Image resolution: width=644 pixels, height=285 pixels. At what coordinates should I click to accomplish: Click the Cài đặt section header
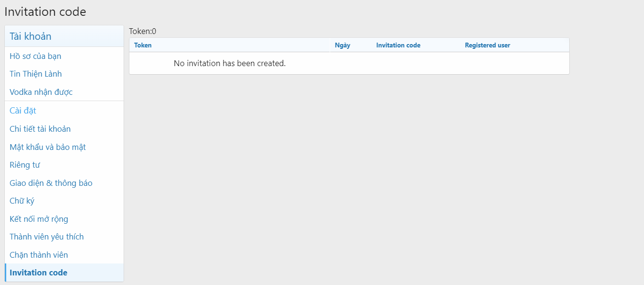[23, 111]
